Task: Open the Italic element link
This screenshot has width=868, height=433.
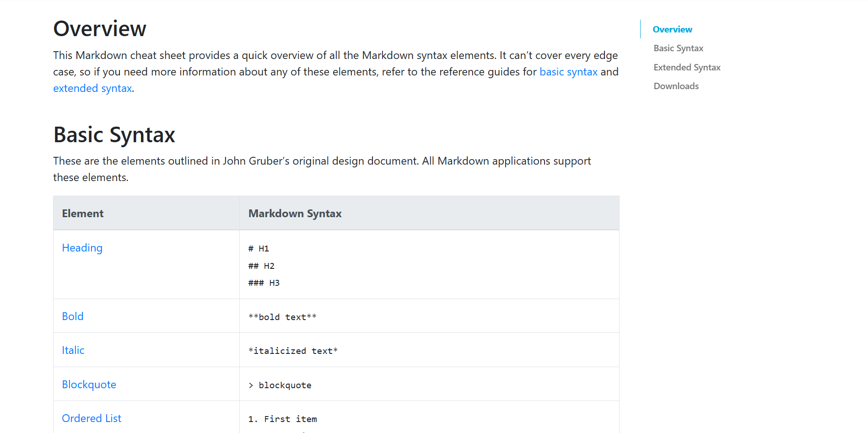Action: click(73, 350)
